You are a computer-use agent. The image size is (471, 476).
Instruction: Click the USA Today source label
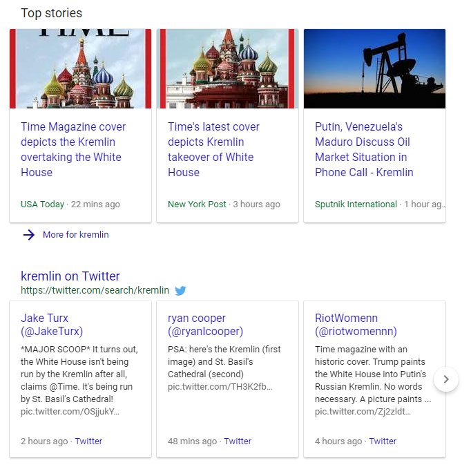43,204
